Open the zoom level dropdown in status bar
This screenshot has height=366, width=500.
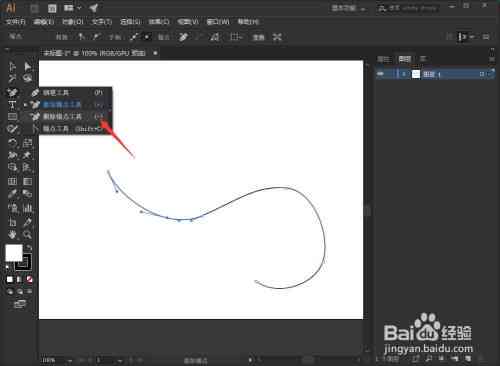pos(70,360)
